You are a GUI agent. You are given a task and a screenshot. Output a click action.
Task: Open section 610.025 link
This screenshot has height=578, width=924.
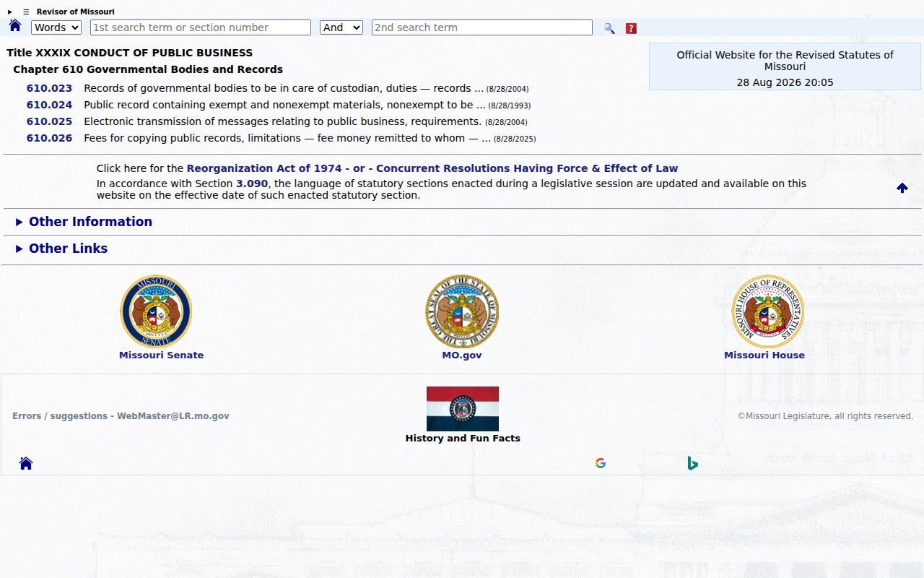point(49,121)
